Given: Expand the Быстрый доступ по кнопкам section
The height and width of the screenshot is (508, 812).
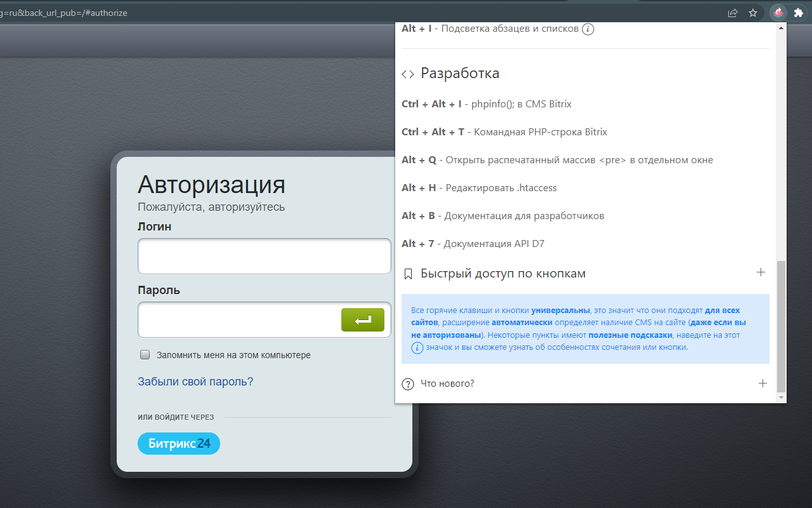Looking at the screenshot, I should click(x=761, y=272).
